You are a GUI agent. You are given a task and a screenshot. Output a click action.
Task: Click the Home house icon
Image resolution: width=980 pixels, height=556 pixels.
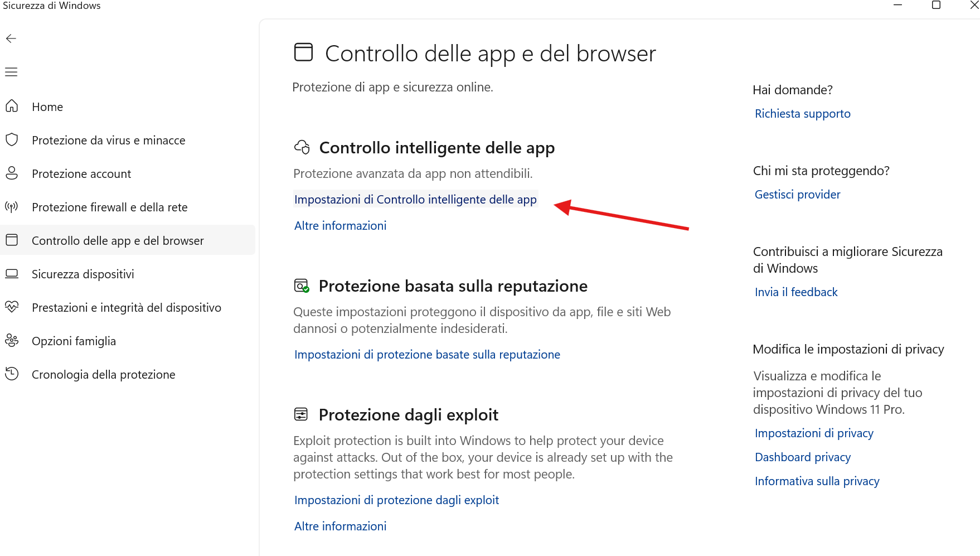[x=12, y=106]
